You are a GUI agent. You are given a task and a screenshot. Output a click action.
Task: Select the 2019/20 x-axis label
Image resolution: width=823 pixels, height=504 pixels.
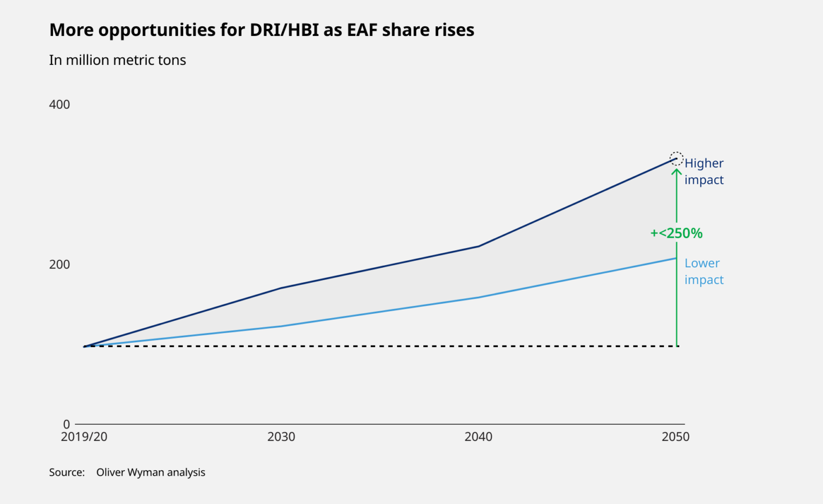84,437
